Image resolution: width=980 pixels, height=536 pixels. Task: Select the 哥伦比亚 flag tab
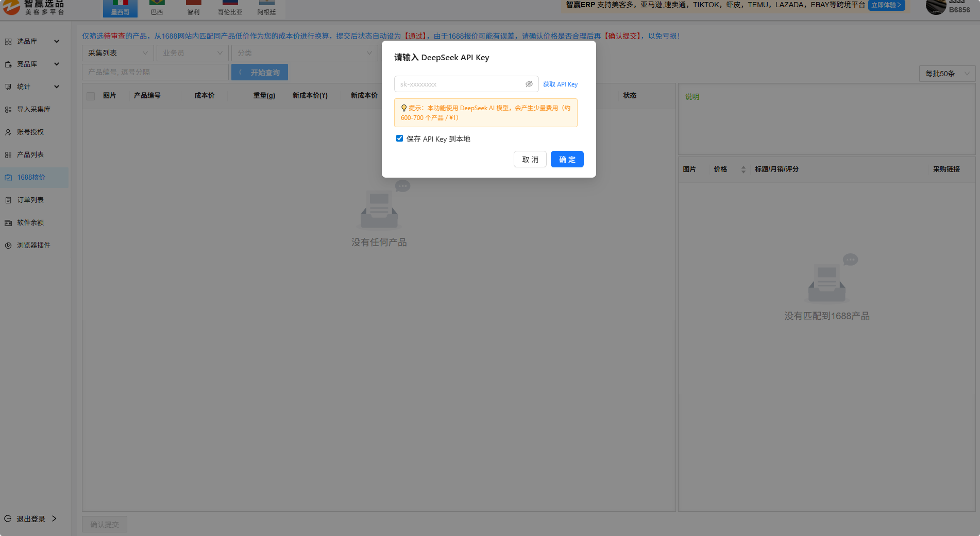(230, 8)
